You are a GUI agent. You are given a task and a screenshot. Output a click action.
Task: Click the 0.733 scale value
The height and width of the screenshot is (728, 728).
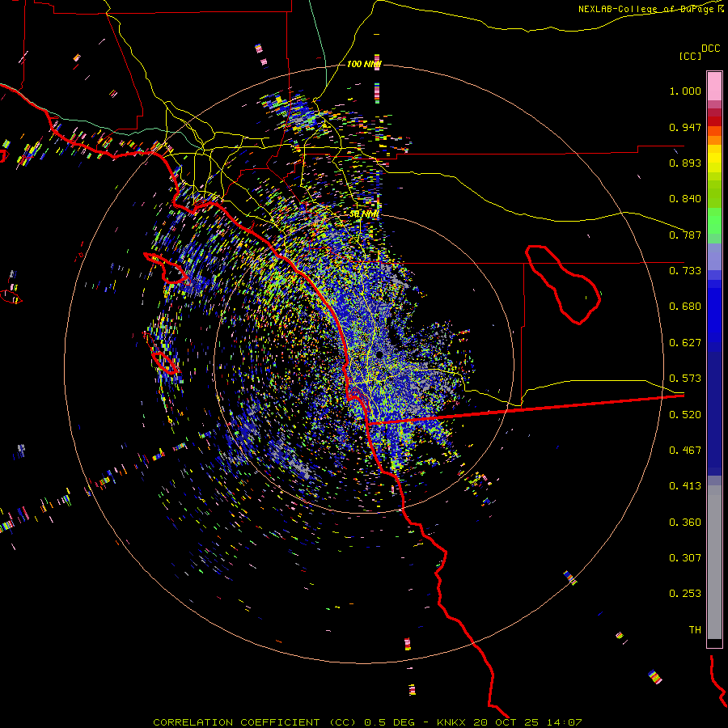pyautogui.click(x=685, y=271)
